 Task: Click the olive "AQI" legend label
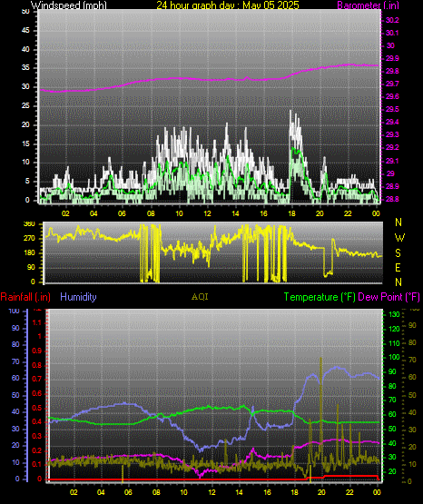(x=200, y=297)
